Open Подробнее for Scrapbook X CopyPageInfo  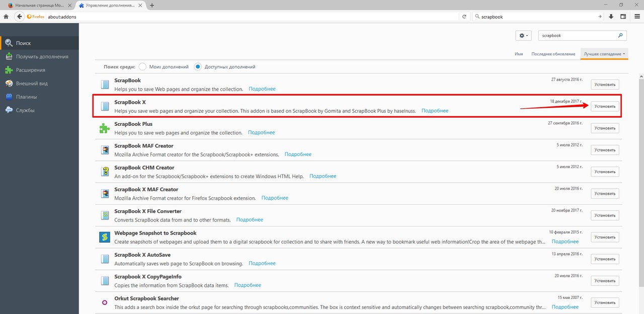click(248, 285)
